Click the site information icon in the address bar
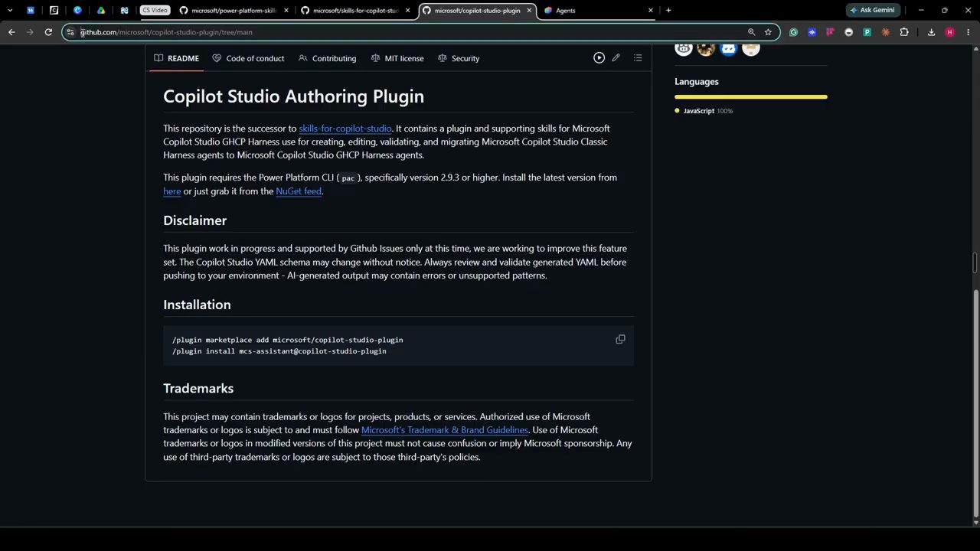The width and height of the screenshot is (980, 551). 71,32
